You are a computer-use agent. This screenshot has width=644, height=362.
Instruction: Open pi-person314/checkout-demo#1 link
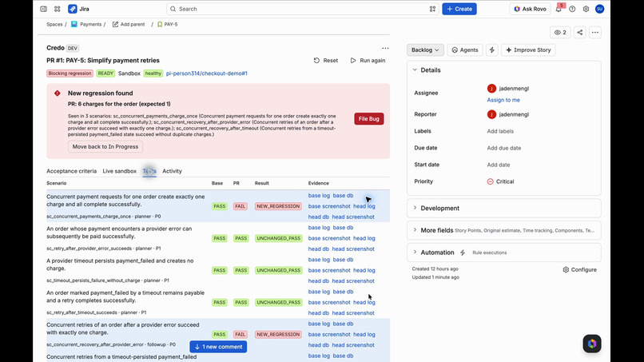[x=207, y=74]
